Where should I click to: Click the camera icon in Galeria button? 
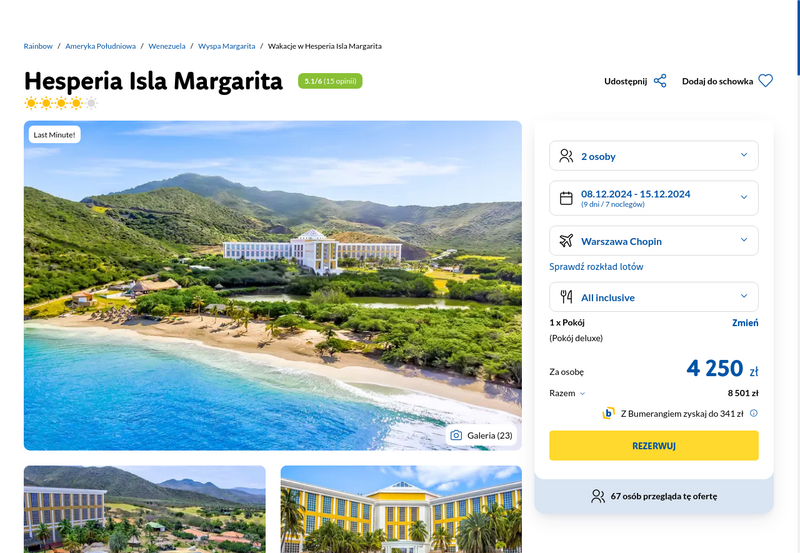click(x=456, y=435)
